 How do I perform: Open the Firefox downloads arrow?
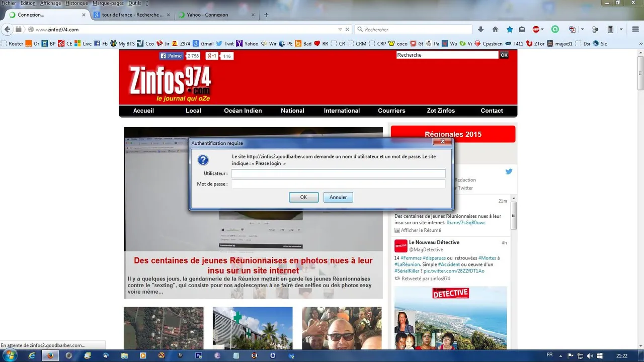(x=480, y=29)
